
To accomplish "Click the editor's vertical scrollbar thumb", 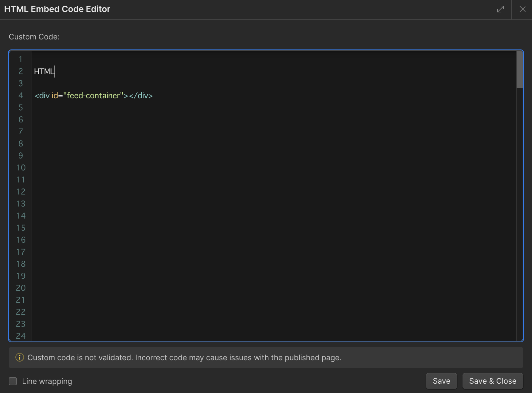I will 519,70.
